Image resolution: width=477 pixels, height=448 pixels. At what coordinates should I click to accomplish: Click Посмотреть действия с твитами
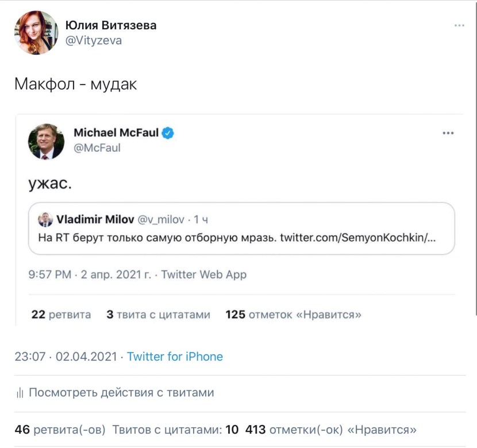tap(121, 393)
